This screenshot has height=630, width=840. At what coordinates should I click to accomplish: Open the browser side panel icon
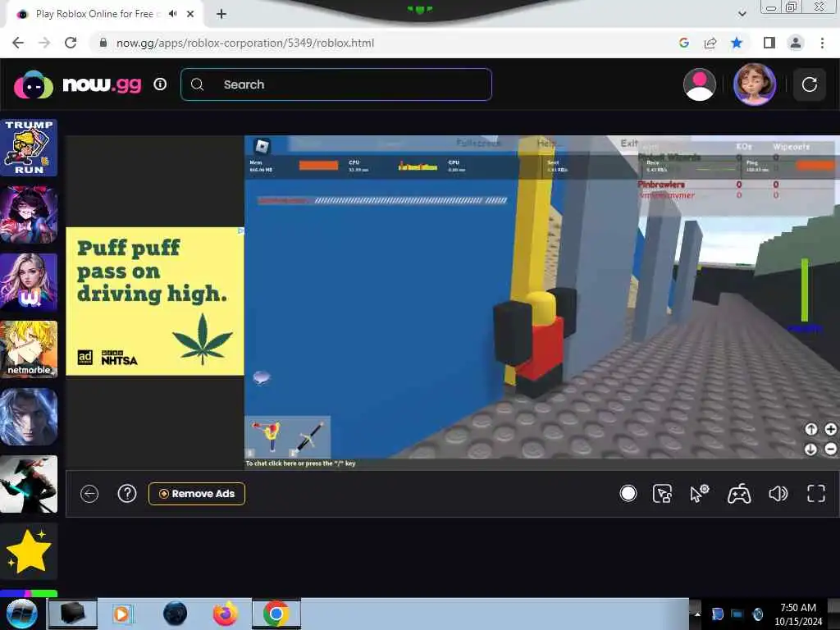pyautogui.click(x=769, y=43)
